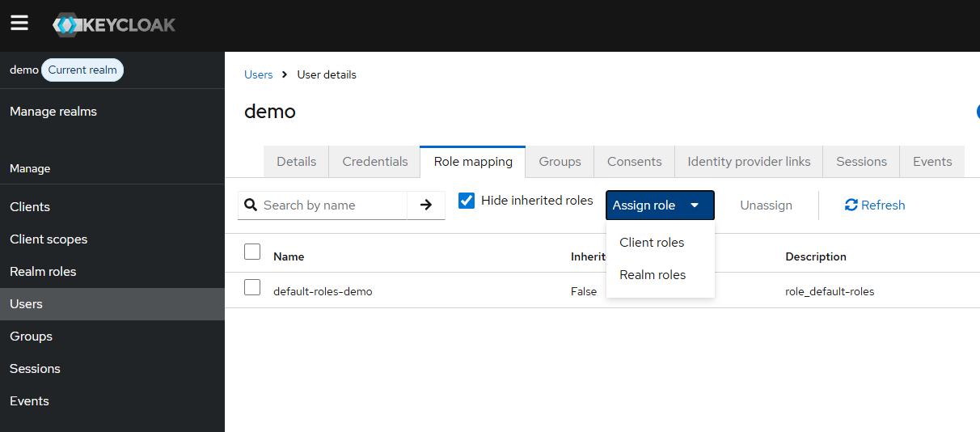Collapse the Assign role dropdown

click(x=660, y=205)
